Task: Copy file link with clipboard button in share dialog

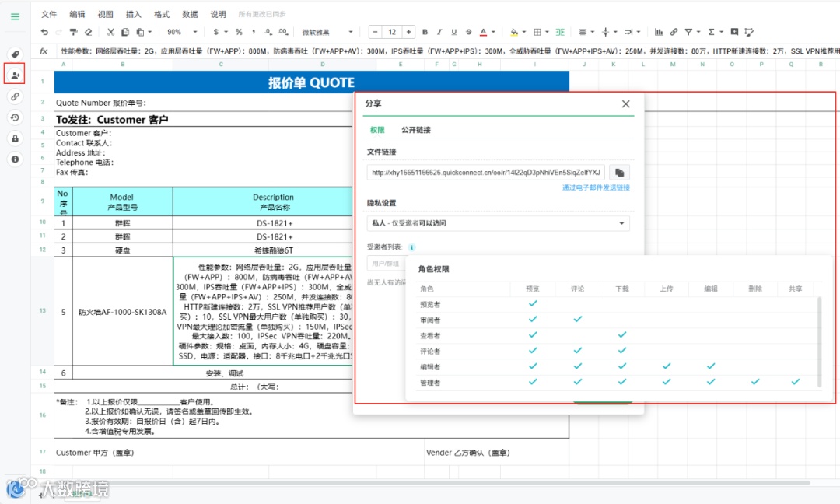Action: [x=620, y=173]
